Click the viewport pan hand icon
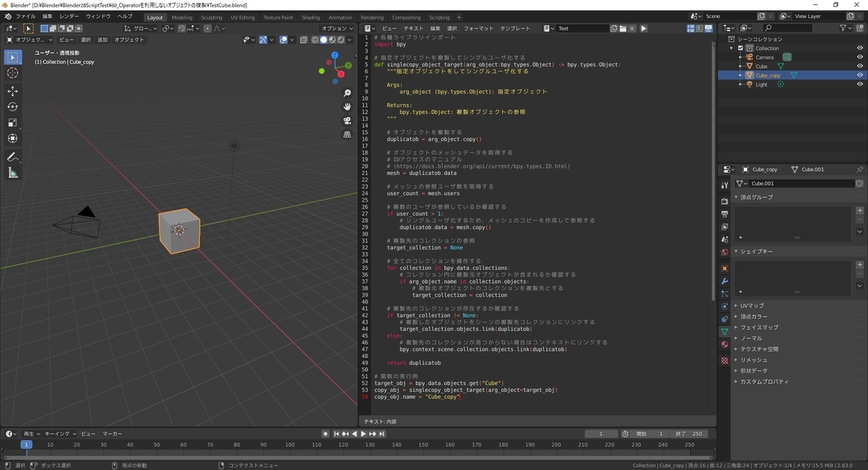 (347, 107)
